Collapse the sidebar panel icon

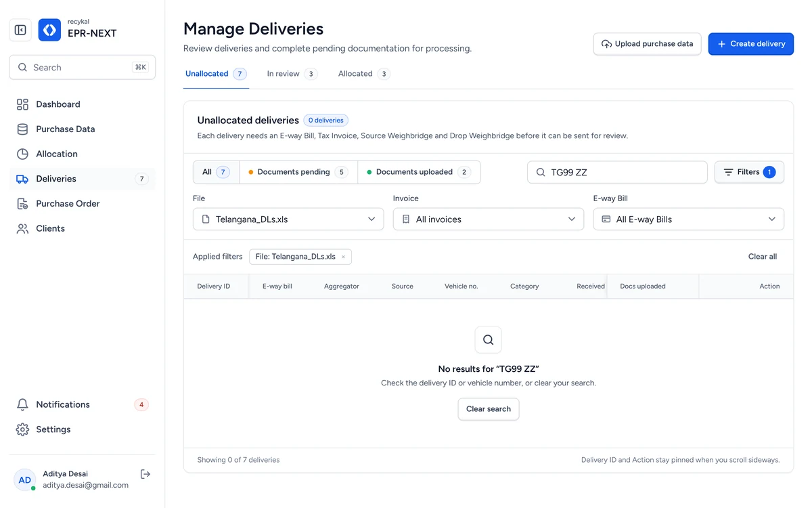coord(20,30)
